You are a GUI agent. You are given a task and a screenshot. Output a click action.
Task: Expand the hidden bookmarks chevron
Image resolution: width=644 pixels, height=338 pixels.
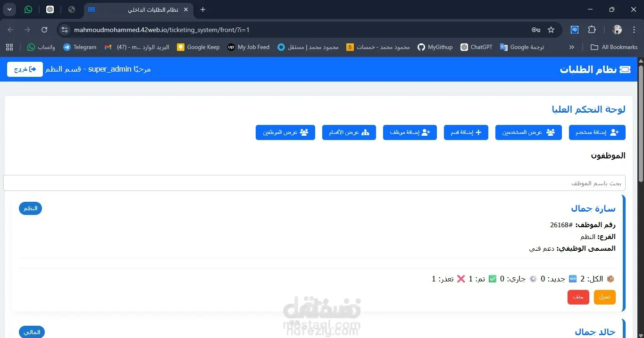click(x=572, y=47)
